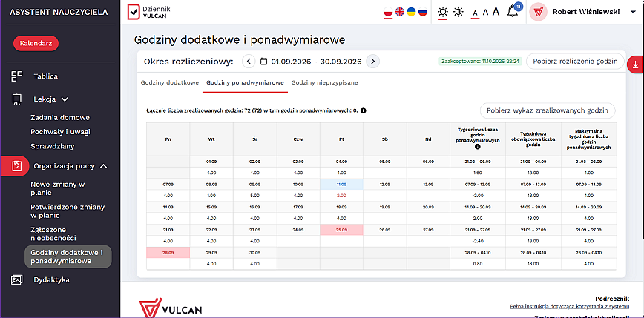Set the smallest font size A
This screenshot has width=644, height=318.
[475, 13]
